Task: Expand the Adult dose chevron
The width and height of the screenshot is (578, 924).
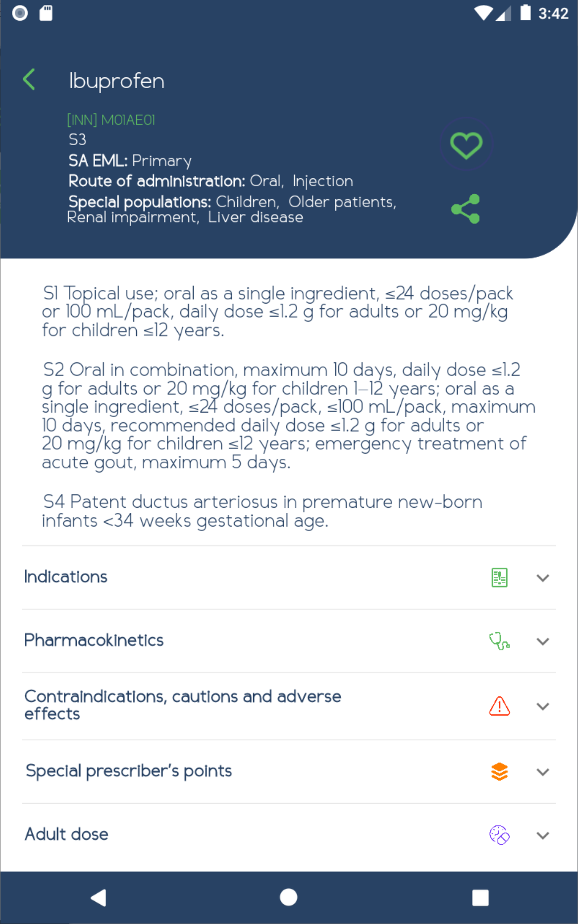Action: [x=543, y=835]
